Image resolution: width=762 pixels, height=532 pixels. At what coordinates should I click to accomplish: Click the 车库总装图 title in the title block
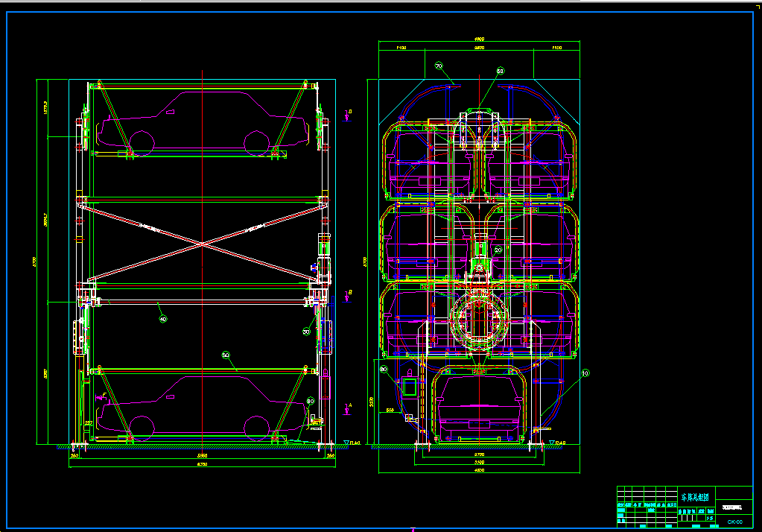(694, 498)
